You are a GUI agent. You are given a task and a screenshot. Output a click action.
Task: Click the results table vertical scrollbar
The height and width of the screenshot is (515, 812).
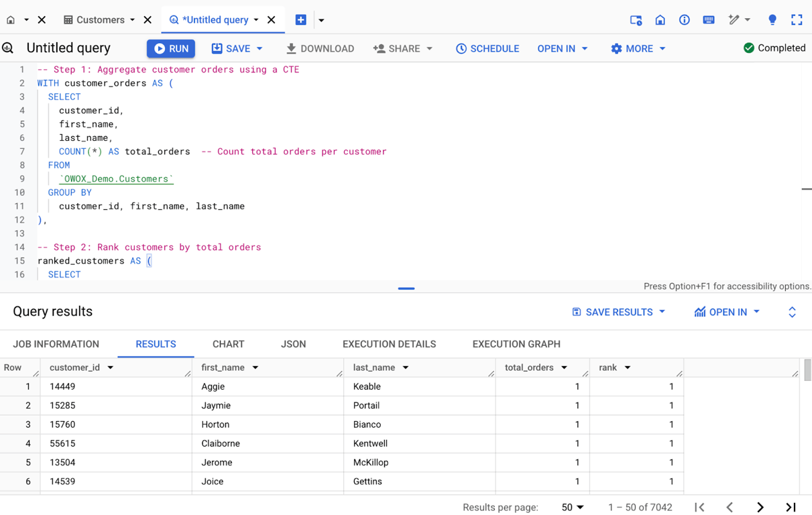[807, 369]
